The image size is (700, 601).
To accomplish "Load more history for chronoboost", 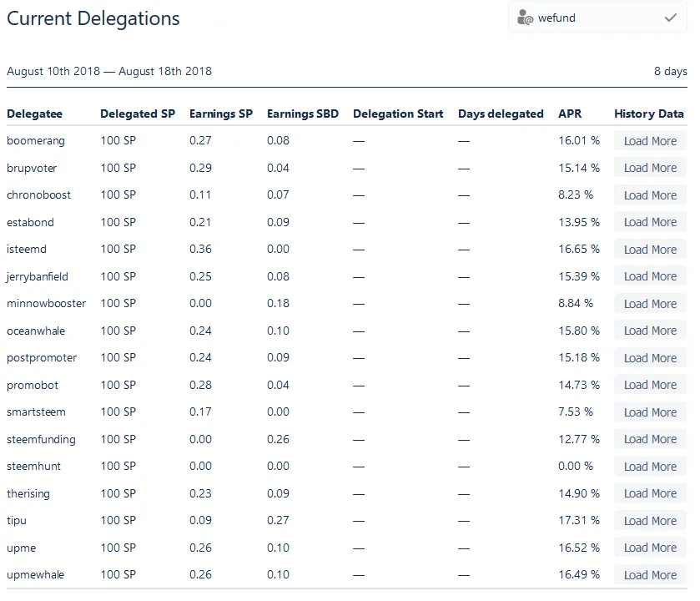I will pos(650,195).
